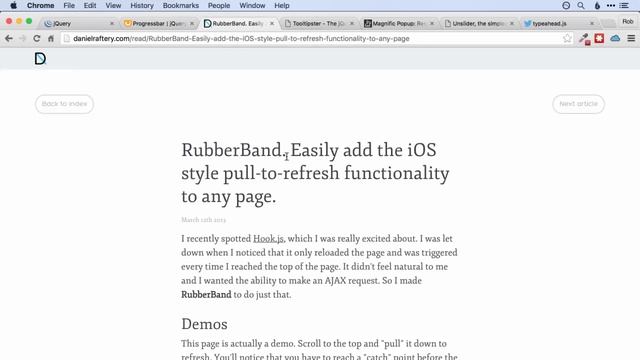This screenshot has height=360, width=640.
Task: Reload the current page
Action: pos(37,38)
